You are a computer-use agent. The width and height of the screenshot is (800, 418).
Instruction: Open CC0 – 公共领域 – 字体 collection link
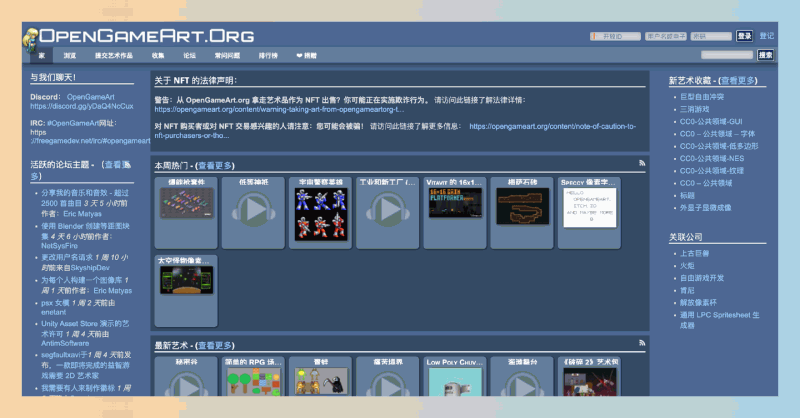(x=717, y=134)
